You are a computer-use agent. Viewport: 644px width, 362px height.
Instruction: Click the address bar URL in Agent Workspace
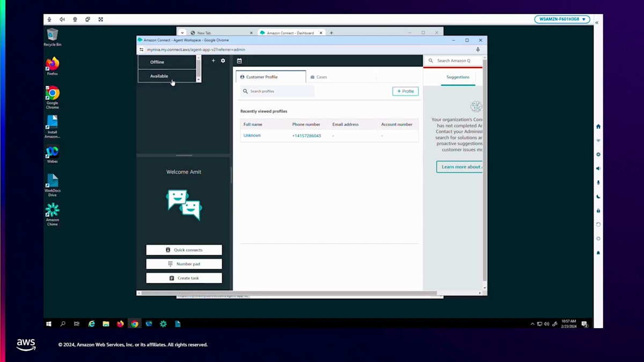click(196, 49)
